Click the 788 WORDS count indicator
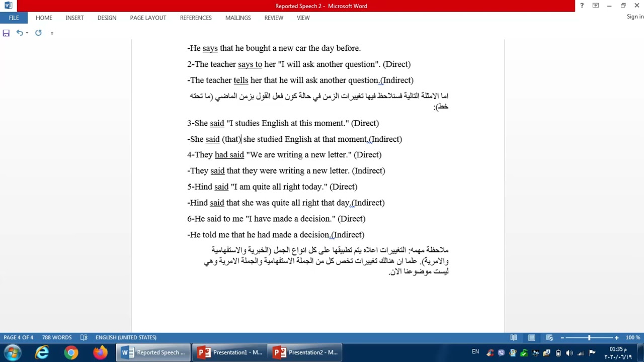The image size is (644, 362). (57, 337)
